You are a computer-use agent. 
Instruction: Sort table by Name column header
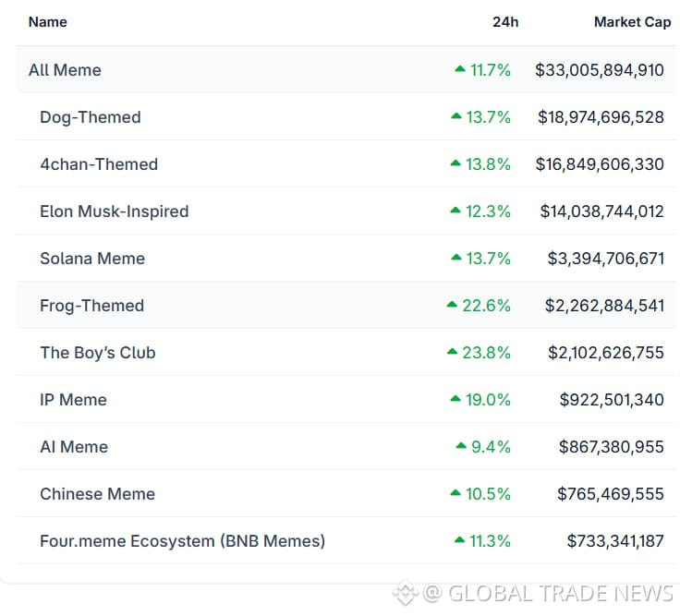coord(48,22)
